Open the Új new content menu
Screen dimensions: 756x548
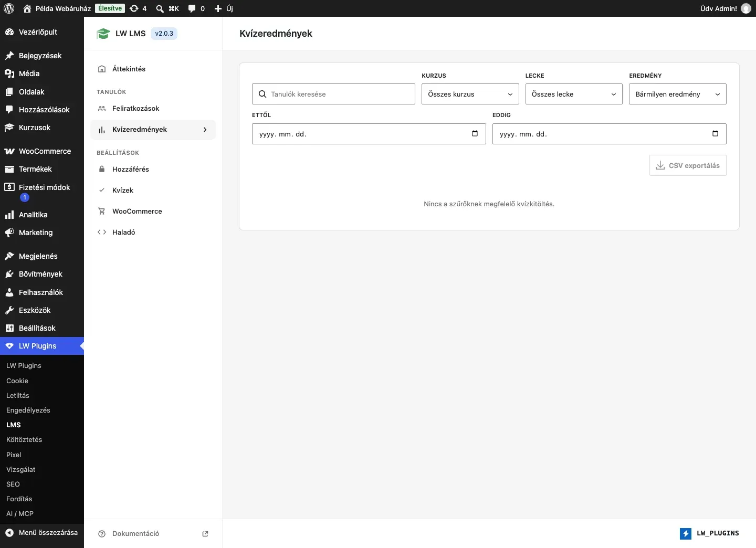(x=224, y=8)
